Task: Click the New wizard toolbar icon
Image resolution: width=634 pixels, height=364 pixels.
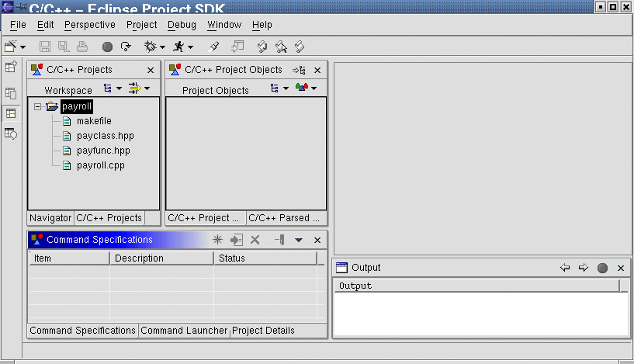Action: tap(11, 47)
